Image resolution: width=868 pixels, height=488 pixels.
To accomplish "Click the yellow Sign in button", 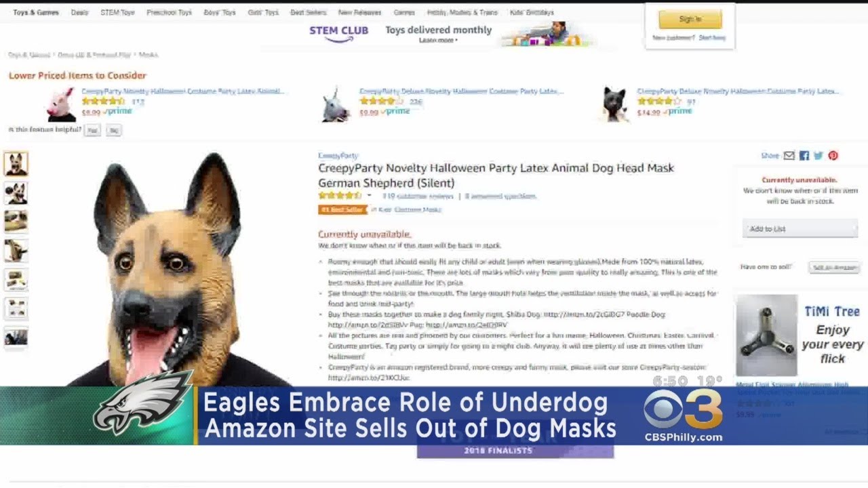I will (690, 19).
